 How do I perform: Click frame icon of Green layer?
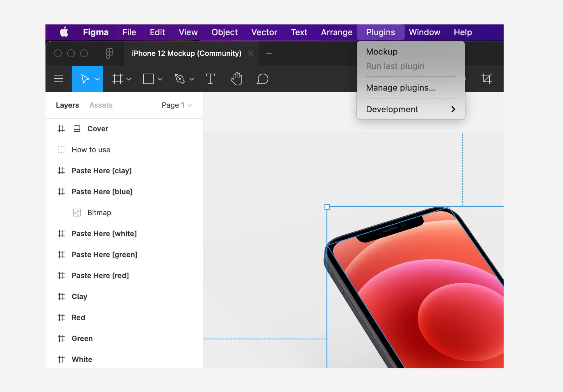tap(61, 338)
